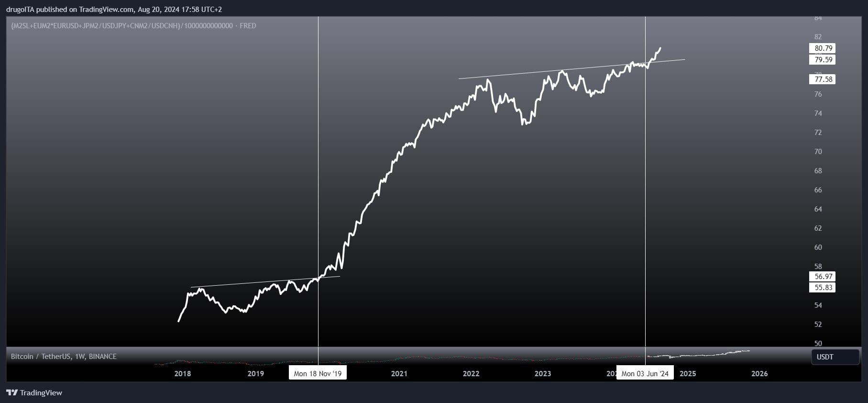This screenshot has height=403, width=868.
Task: Click the 64 price axis tick
Action: coord(818,209)
